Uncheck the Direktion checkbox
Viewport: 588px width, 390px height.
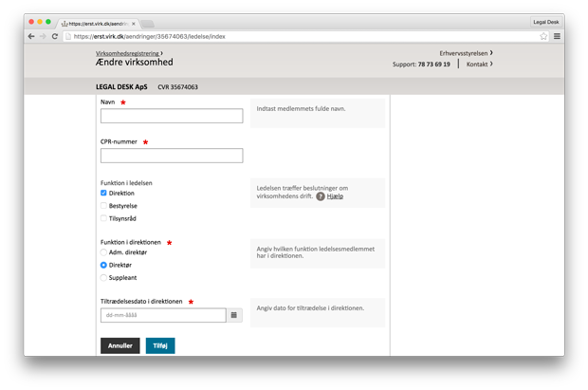[103, 193]
